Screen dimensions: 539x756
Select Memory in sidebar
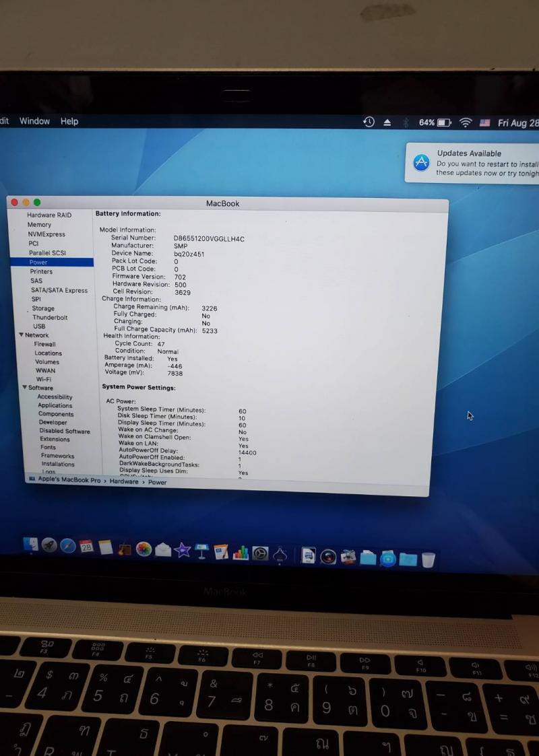click(x=39, y=225)
